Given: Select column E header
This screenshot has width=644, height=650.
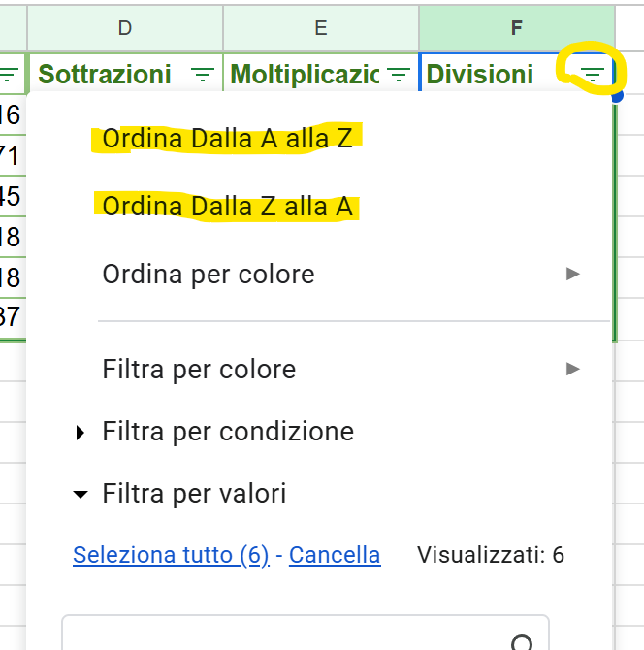Looking at the screenshot, I should click(x=321, y=28).
